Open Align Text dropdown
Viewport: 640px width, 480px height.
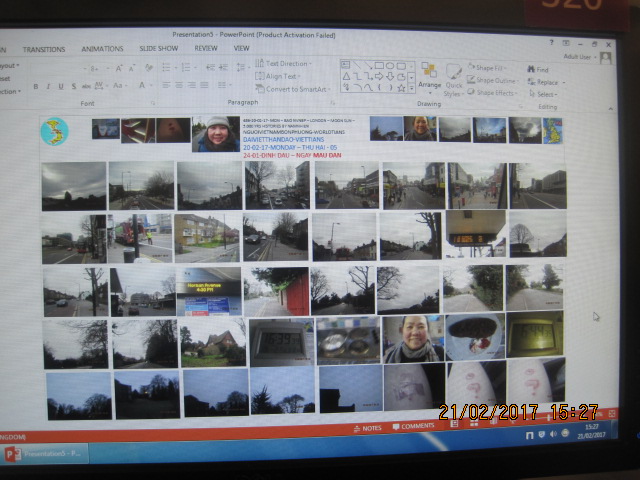point(278,76)
